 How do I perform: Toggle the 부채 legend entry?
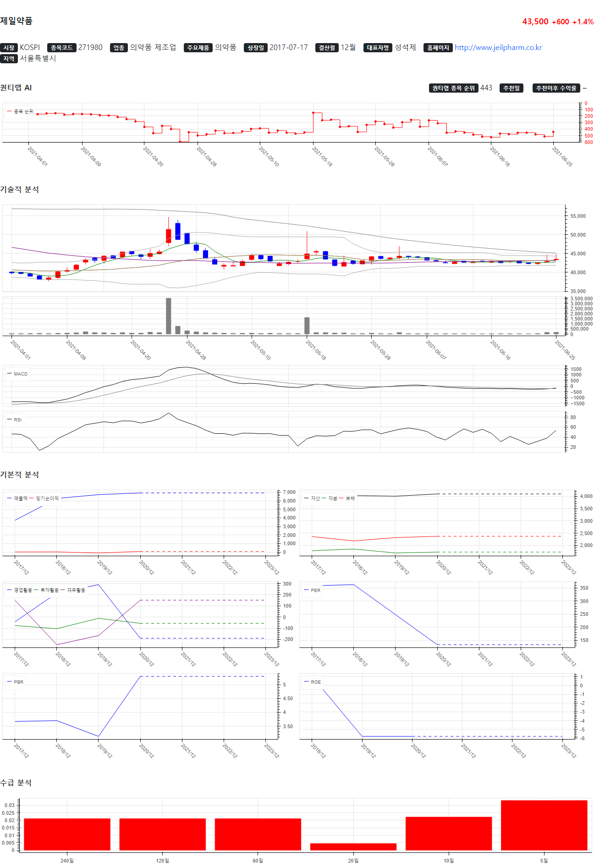pos(347,498)
